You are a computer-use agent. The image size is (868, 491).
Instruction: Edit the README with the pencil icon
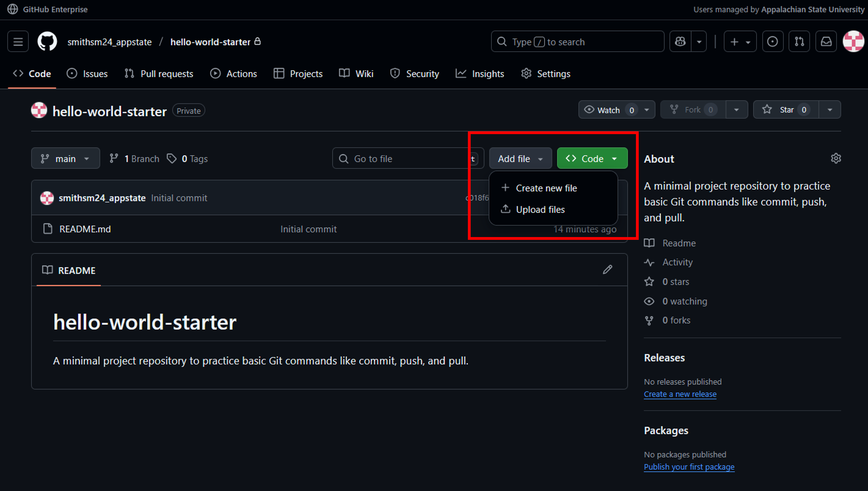pos(608,269)
